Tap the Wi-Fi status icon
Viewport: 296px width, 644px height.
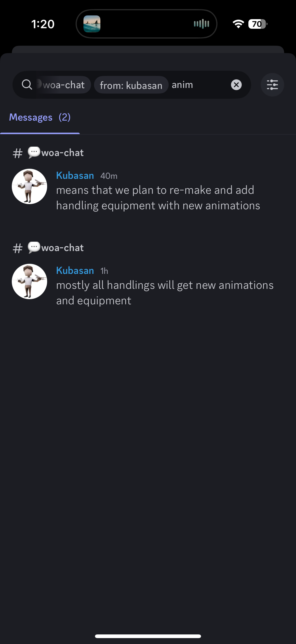point(238,24)
